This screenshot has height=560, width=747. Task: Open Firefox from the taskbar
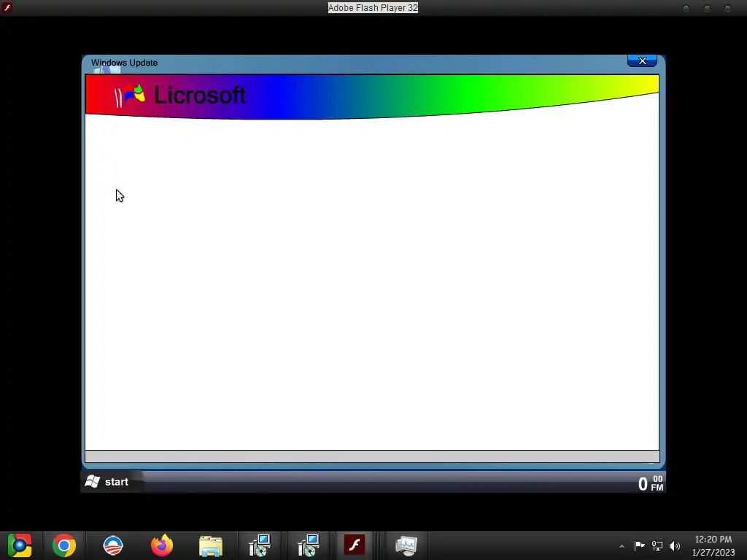coord(162,545)
